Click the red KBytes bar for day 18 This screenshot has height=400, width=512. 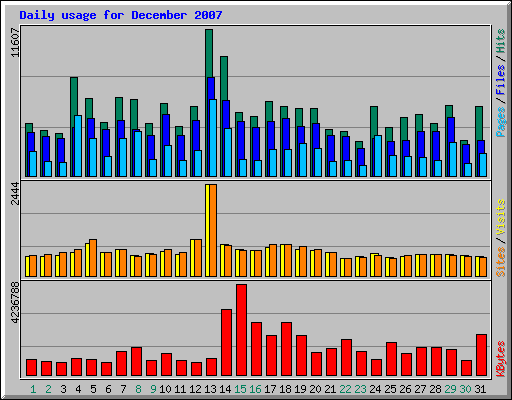click(286, 349)
